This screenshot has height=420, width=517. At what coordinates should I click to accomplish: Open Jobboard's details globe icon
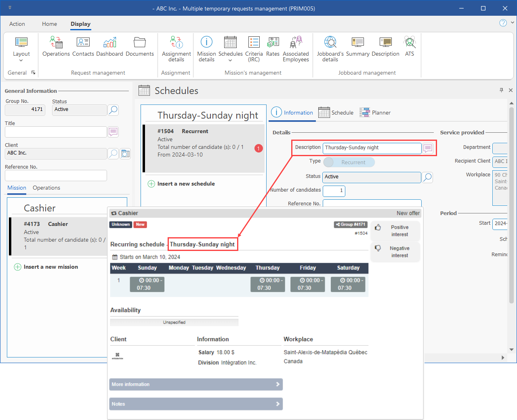point(330,42)
